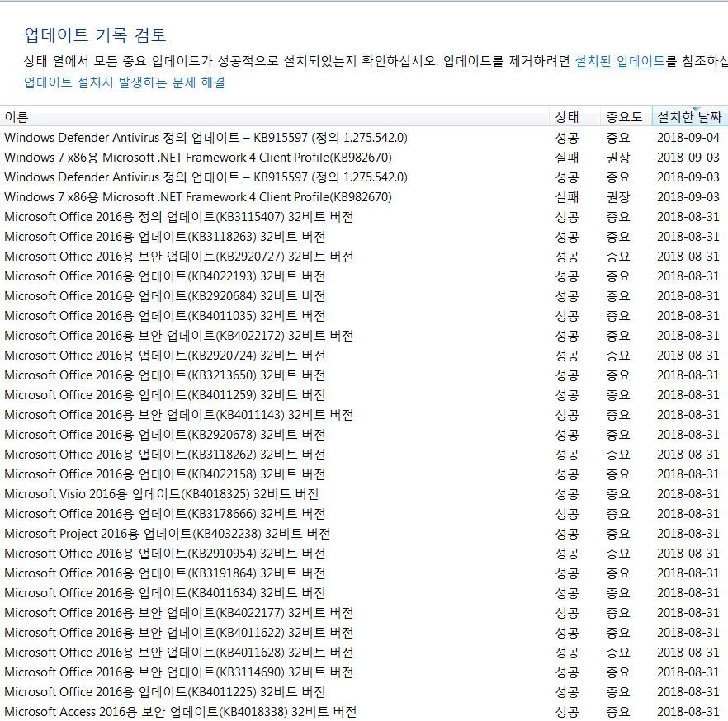Select Office 2016 update KB4011035 row
The width and height of the screenshot is (728, 721).
(364, 316)
